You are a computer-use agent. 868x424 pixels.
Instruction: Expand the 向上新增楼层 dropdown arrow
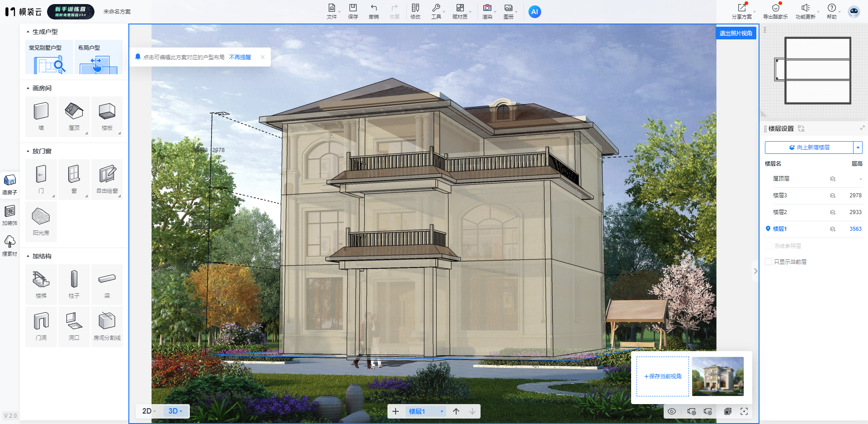coord(858,148)
